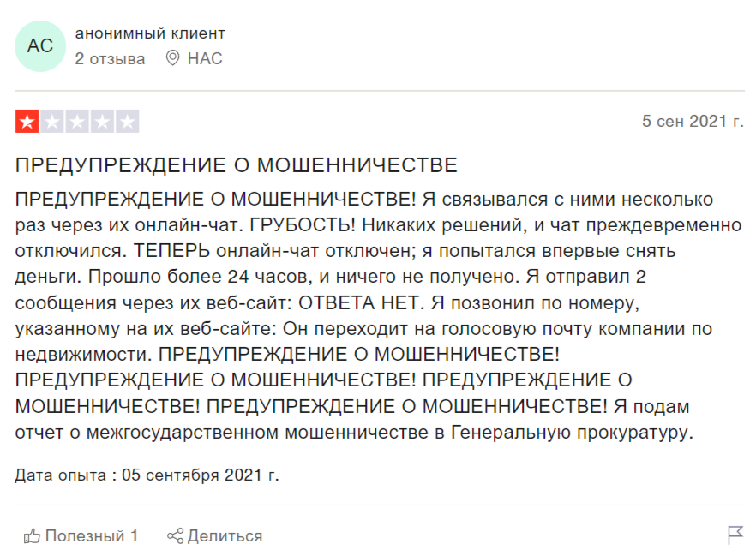Click the third gray rating star

click(x=77, y=122)
